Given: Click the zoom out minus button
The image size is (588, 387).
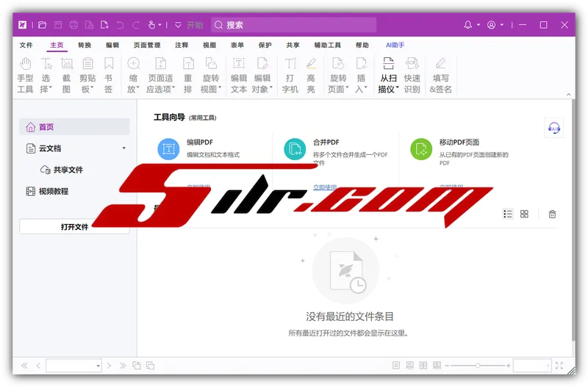Looking at the screenshot, I should [x=447, y=366].
